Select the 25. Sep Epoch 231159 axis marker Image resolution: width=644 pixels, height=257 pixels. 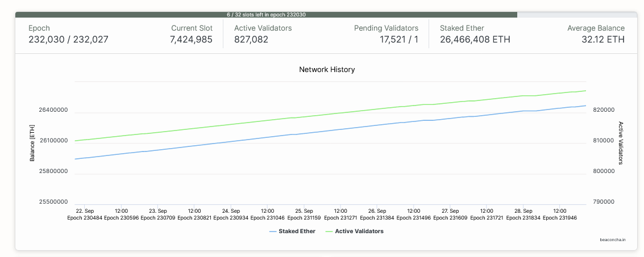[304, 214]
